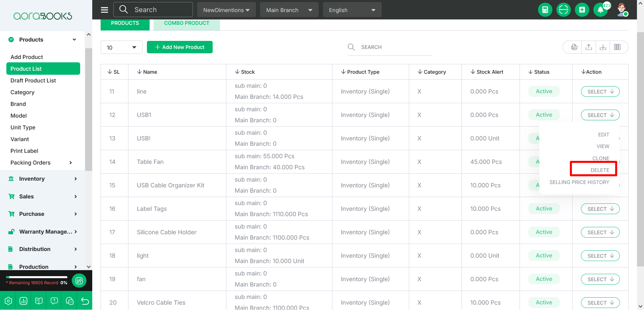Click the download icon above table
Image resolution: width=644 pixels, height=310 pixels.
click(603, 47)
